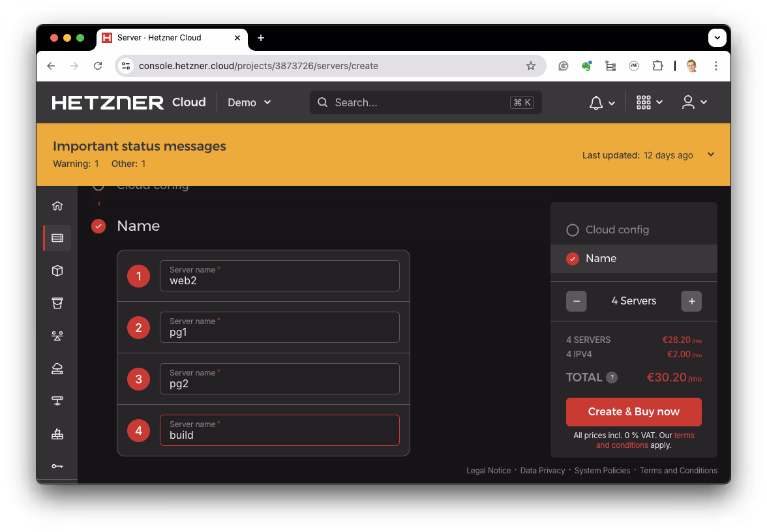Select the Cloud config step radio
The image size is (767, 532).
tap(573, 230)
